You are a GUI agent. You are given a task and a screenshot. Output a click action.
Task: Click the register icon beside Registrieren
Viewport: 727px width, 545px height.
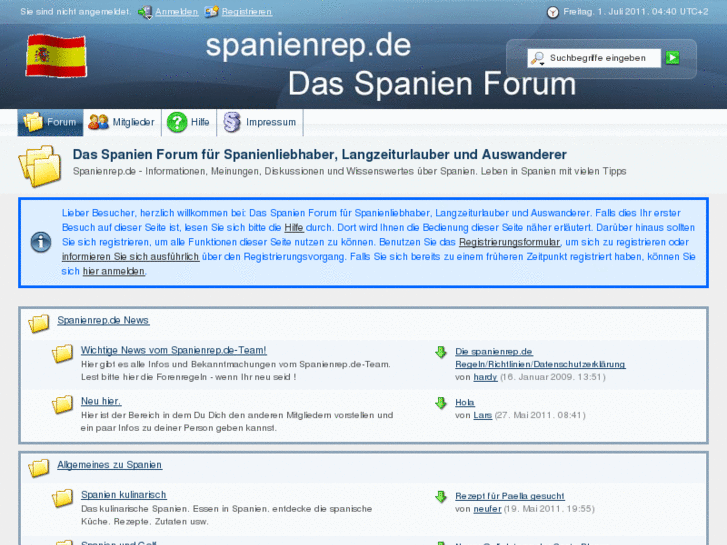click(x=211, y=12)
